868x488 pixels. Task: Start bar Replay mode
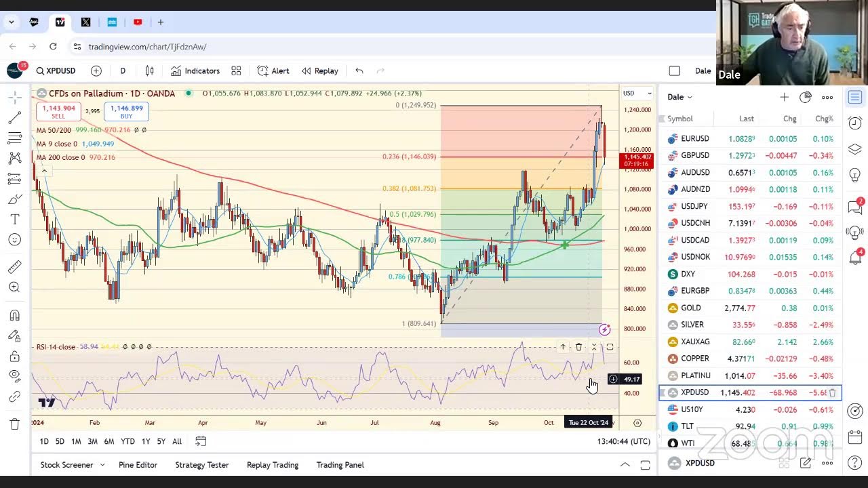pyautogui.click(x=320, y=70)
